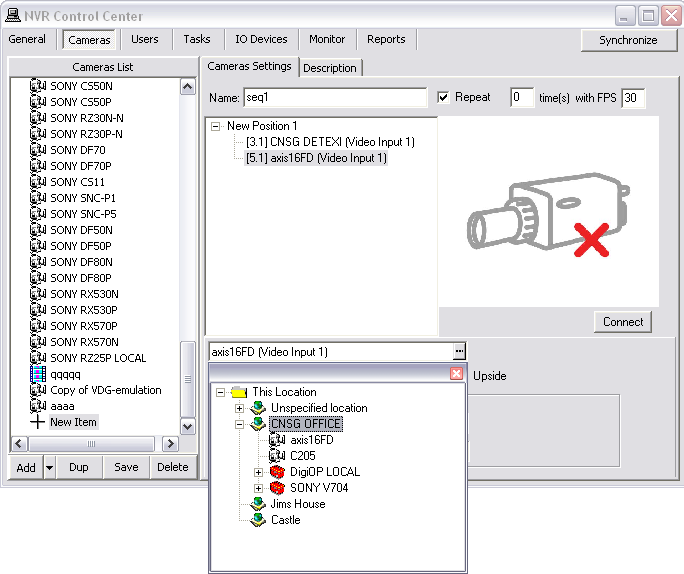The height and width of the screenshot is (574, 684).
Task: Click the camera icon beside SONY RZ30N-N
Action: click(x=38, y=118)
